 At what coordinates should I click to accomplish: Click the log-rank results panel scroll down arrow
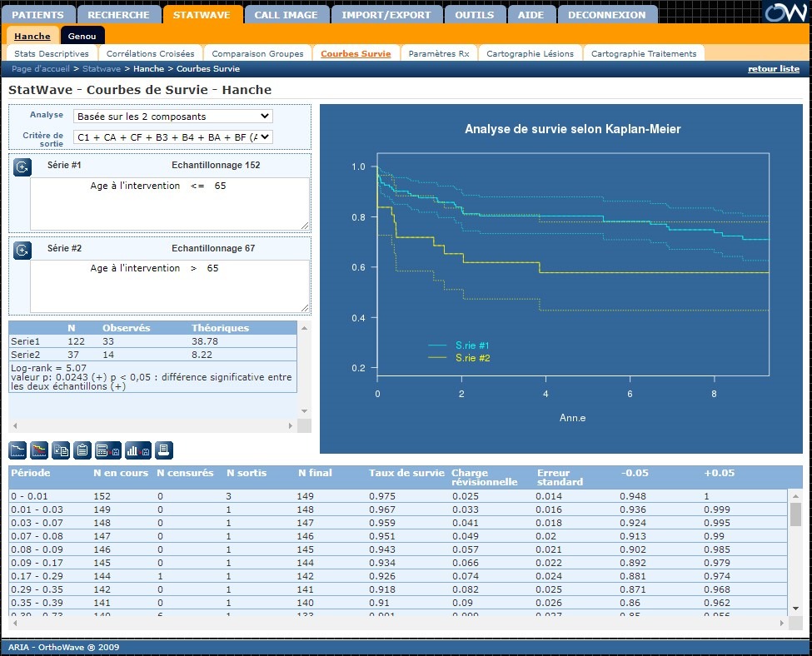click(x=305, y=411)
